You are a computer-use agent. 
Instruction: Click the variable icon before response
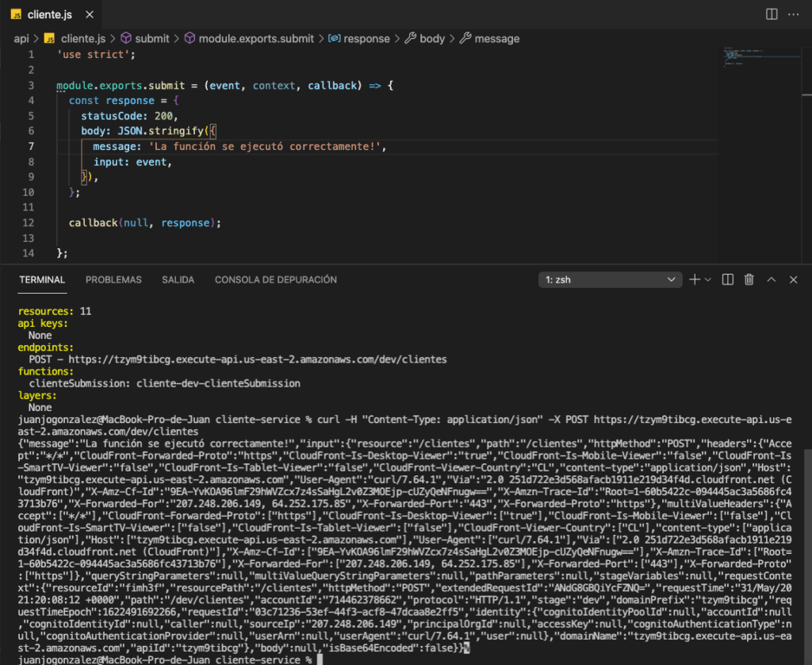click(334, 38)
